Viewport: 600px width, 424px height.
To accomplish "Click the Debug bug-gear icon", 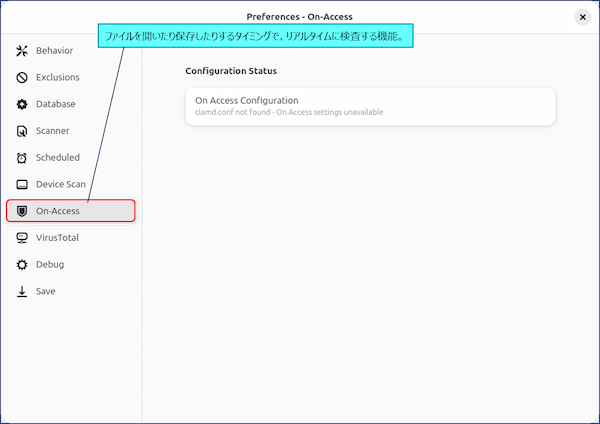I will coord(22,264).
